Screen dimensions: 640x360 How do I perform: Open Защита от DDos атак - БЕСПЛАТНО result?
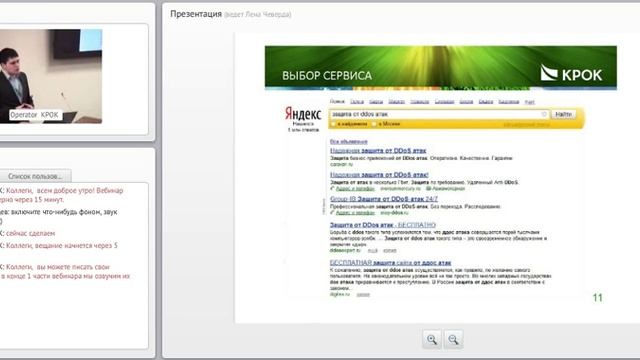click(x=382, y=225)
